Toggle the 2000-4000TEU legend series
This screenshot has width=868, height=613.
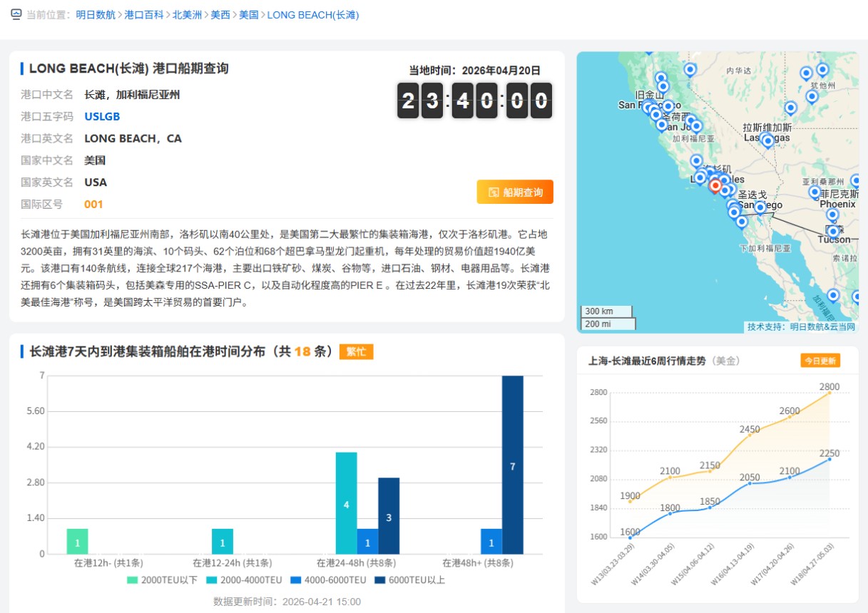click(246, 580)
